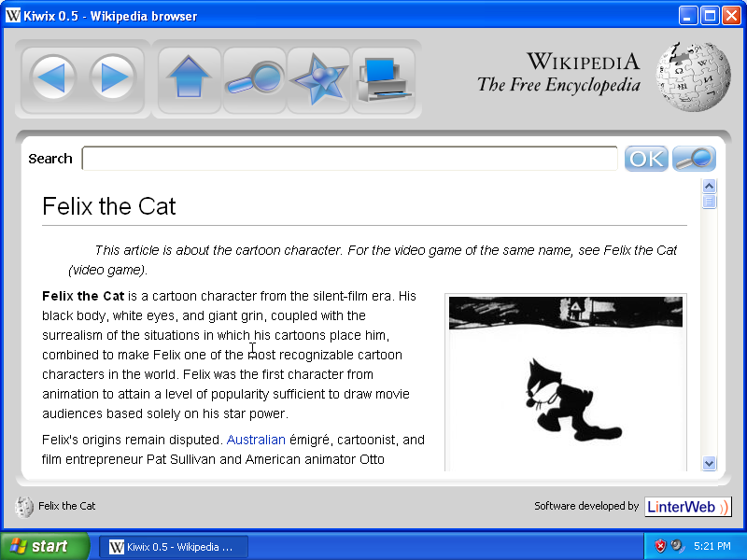
Task: Select the Kiwix taskbar window button
Action: [174, 546]
